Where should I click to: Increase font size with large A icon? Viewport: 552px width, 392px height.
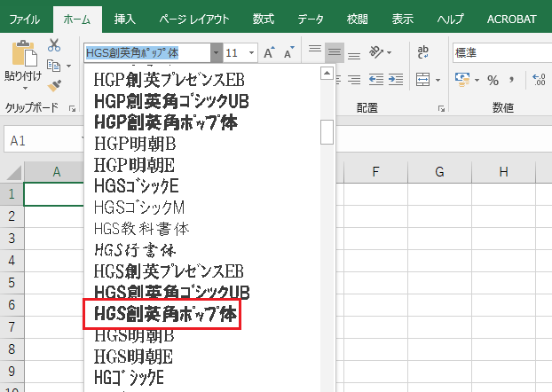(269, 53)
